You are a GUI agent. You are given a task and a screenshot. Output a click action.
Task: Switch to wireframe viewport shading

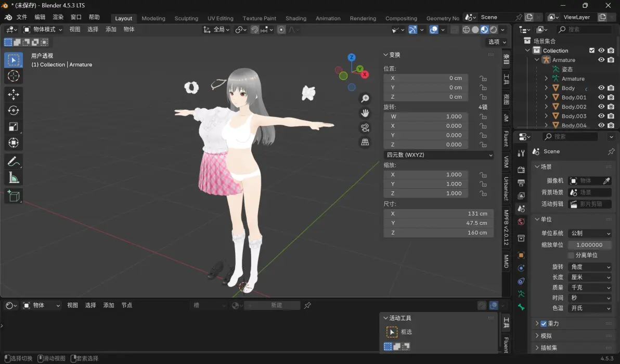coord(466,30)
